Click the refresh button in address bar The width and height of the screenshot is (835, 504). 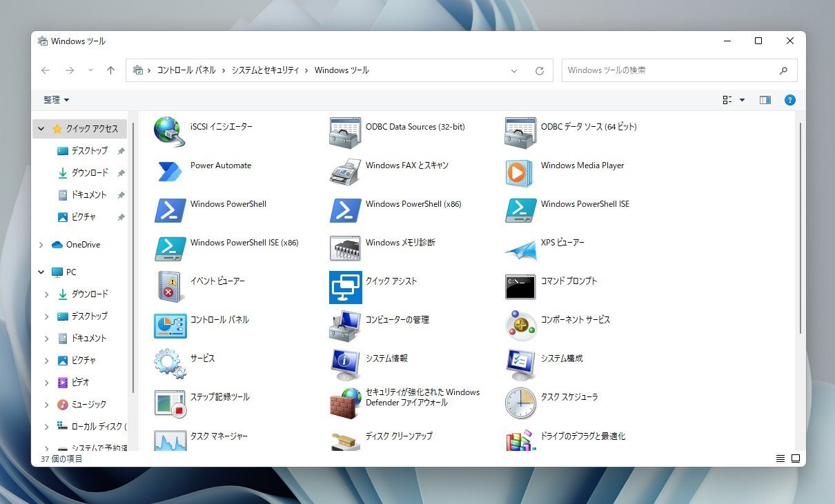540,70
